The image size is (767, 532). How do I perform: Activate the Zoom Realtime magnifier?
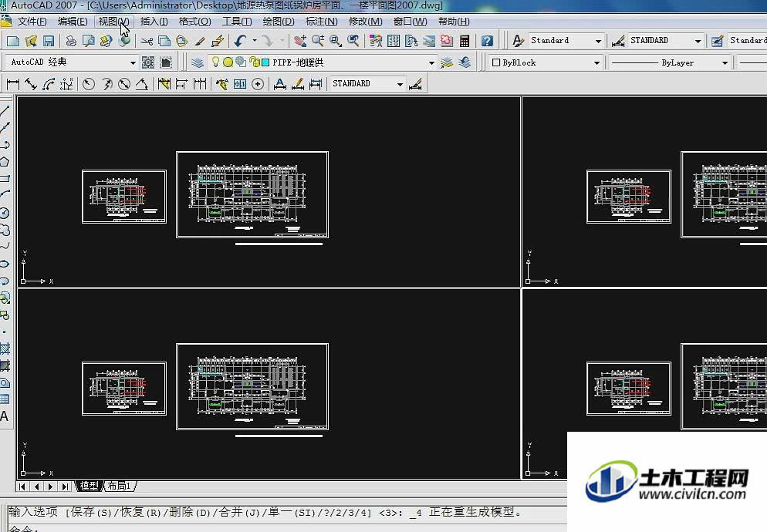318,41
